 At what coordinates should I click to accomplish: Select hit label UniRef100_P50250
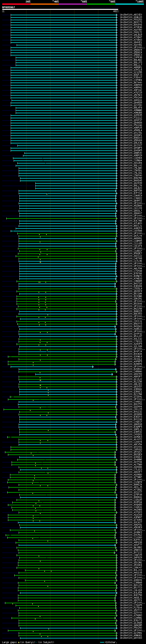[x=131, y=628]
